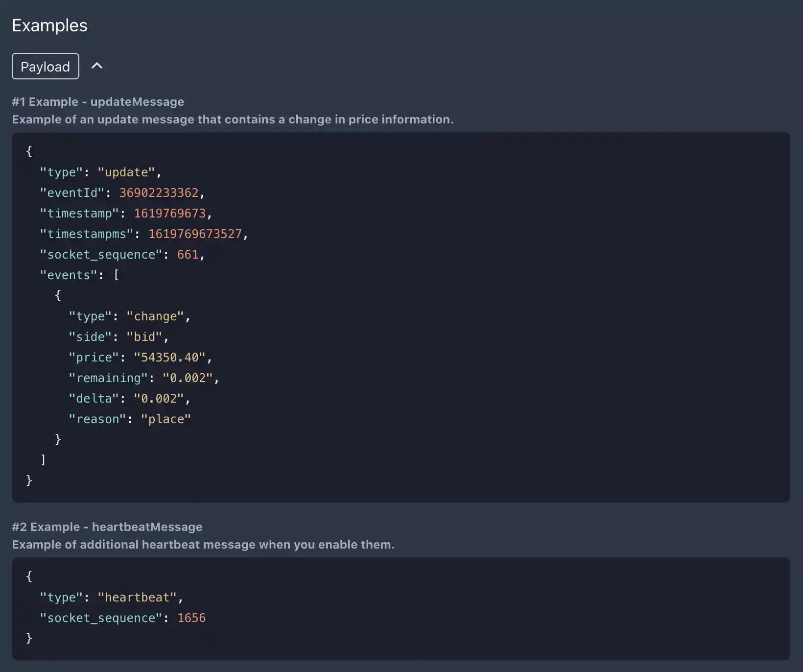Click the "update" type string value
Image resolution: width=803 pixels, height=672 pixels.
[126, 172]
